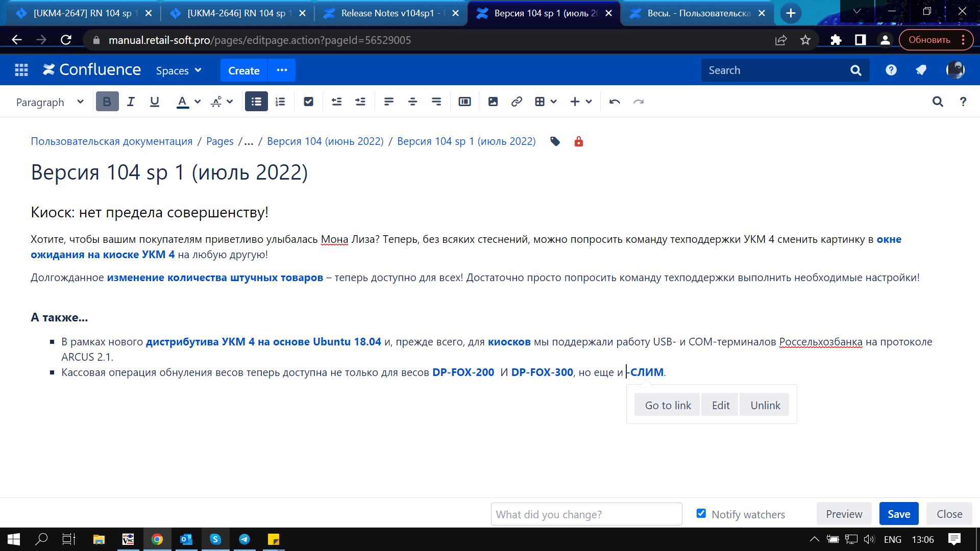Expand the Spaces menu
This screenshot has height=551, width=980.
[179, 70]
